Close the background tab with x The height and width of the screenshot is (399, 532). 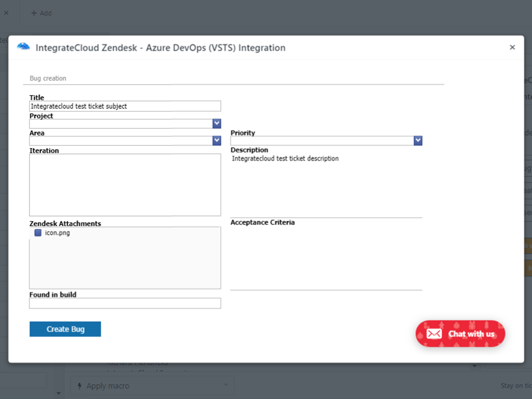[x=6, y=13]
